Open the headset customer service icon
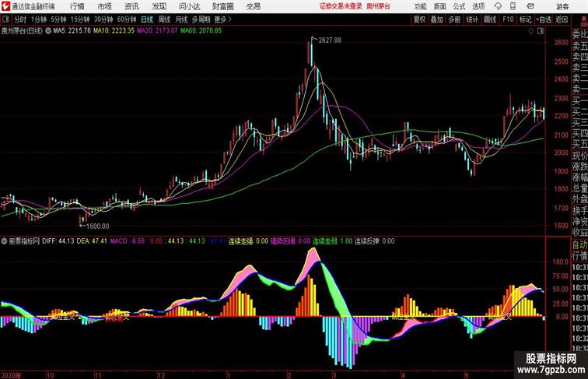 click(498, 6)
